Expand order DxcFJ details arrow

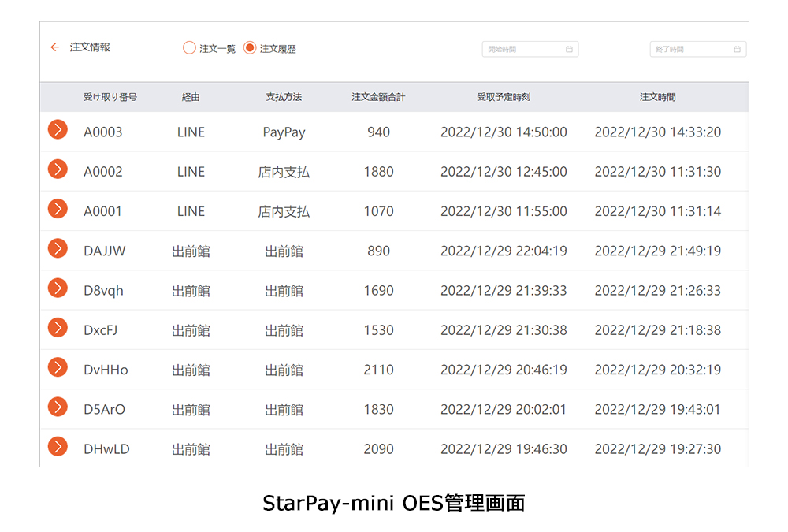click(x=58, y=328)
